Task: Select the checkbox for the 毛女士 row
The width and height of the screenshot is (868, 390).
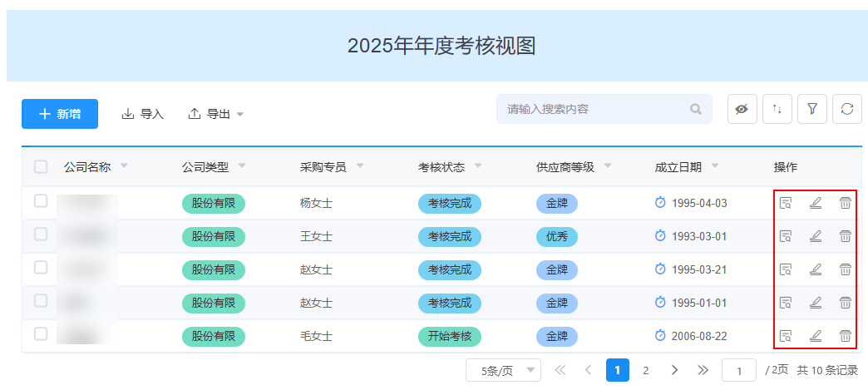Action: click(x=41, y=334)
